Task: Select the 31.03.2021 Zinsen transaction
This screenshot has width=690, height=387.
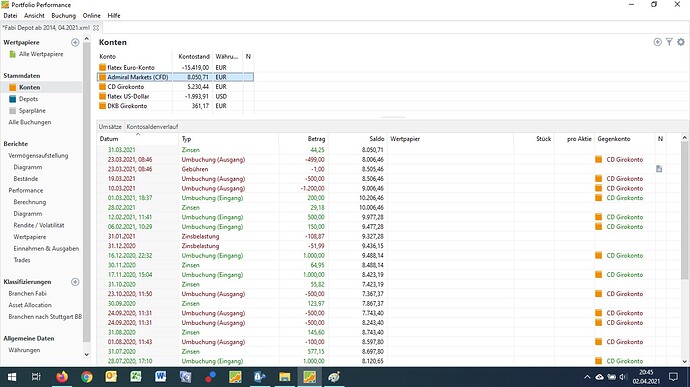Action: pos(389,150)
